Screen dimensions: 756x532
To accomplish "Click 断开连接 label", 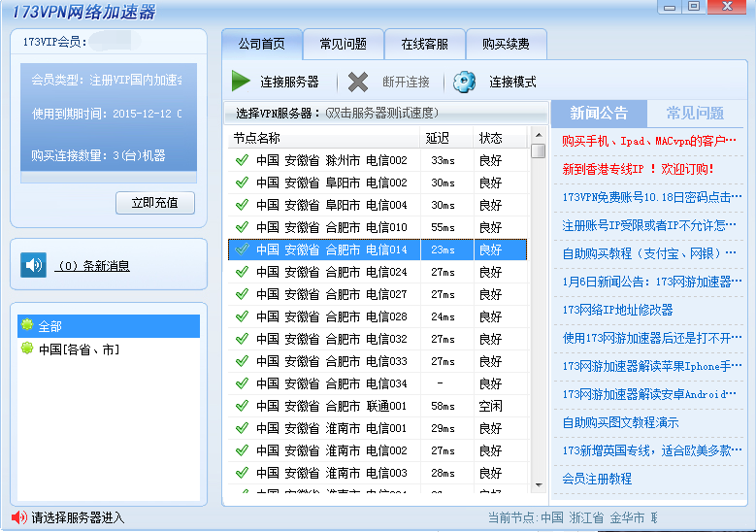I will coord(406,82).
